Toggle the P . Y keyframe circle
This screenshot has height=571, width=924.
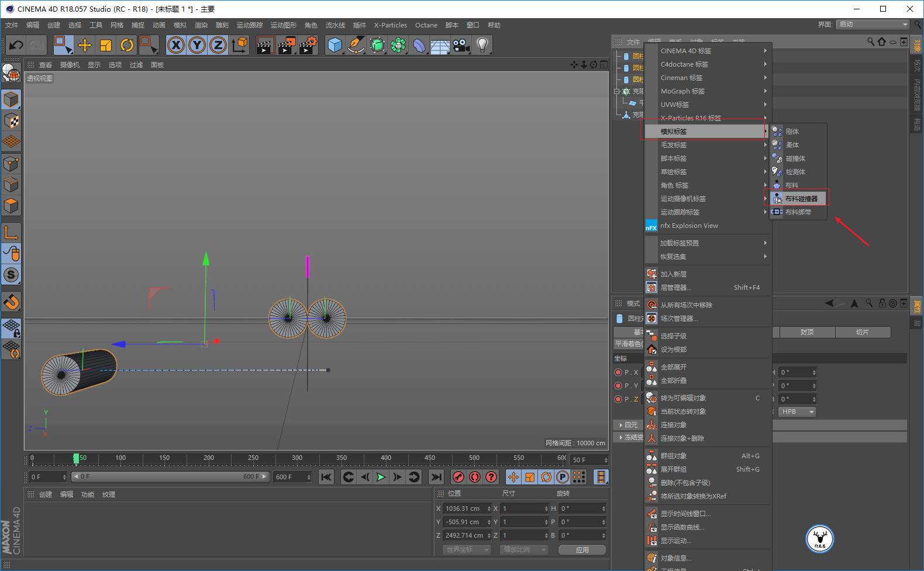(618, 386)
